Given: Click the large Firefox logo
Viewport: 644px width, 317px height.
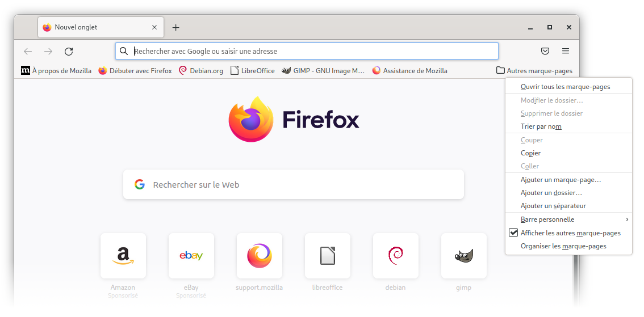Looking at the screenshot, I should [252, 119].
